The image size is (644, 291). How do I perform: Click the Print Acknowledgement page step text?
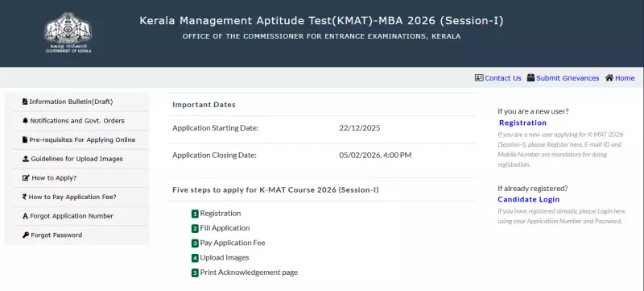[x=249, y=272]
